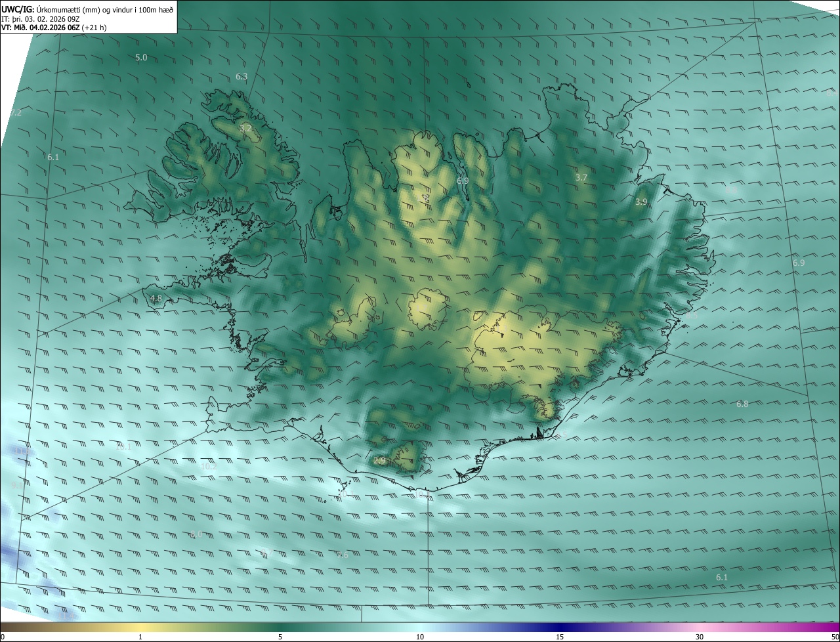
Task: Click the 6.9 label over the northern fjord
Action: tap(463, 181)
